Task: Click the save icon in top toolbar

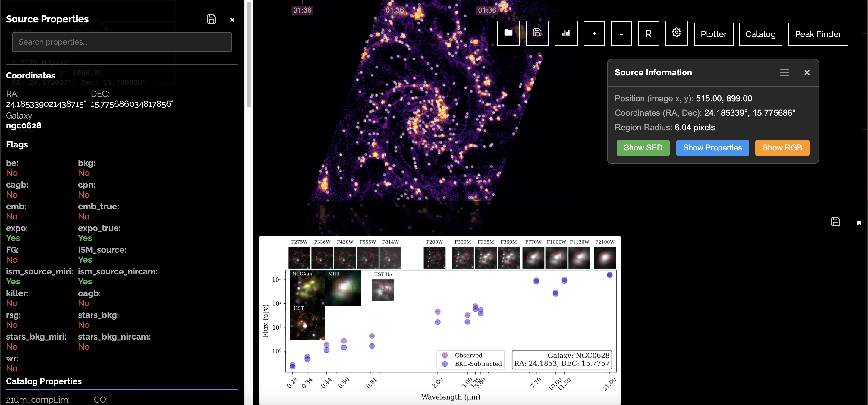Action: [x=537, y=33]
